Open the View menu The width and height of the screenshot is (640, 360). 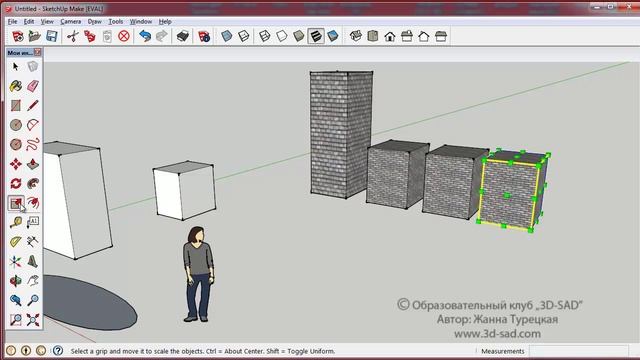point(47,22)
